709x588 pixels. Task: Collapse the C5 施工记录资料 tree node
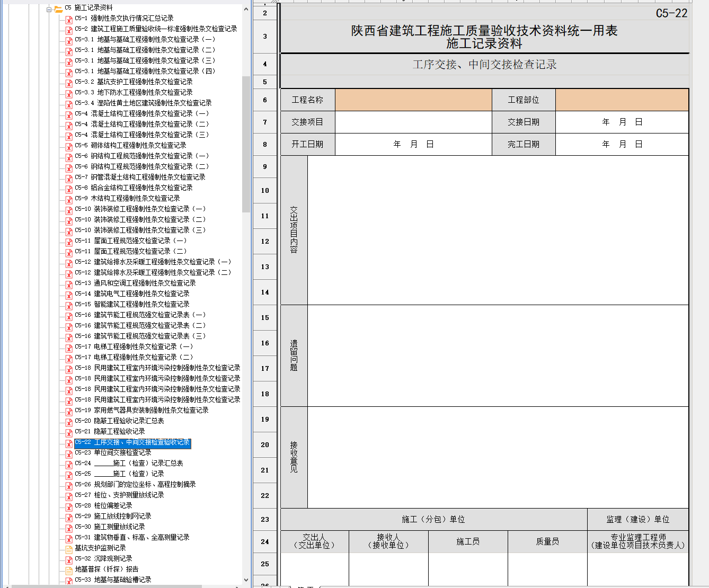tap(49, 9)
